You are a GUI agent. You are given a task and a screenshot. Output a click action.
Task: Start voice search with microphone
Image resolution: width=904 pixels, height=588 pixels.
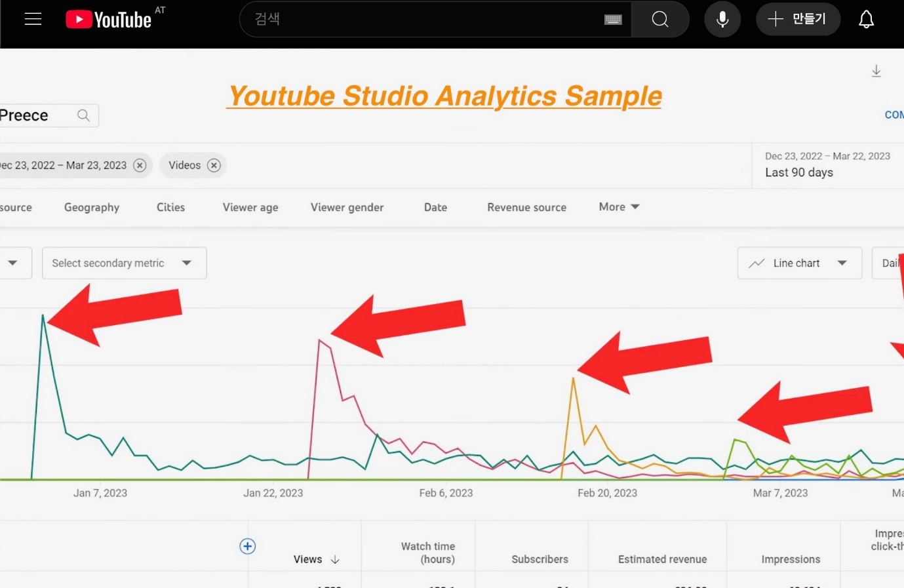pyautogui.click(x=722, y=19)
